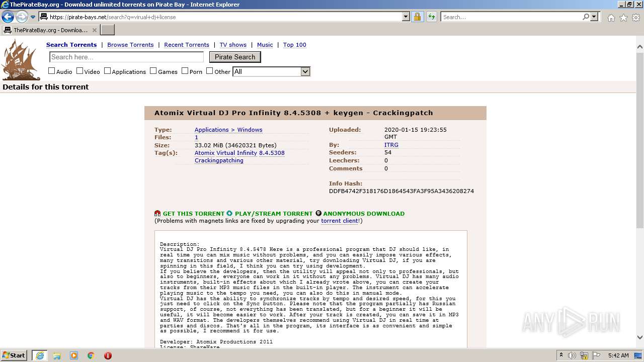Image resolution: width=644 pixels, height=362 pixels.
Task: Click the magnifier search icon in browser search box
Action: pyautogui.click(x=586, y=17)
